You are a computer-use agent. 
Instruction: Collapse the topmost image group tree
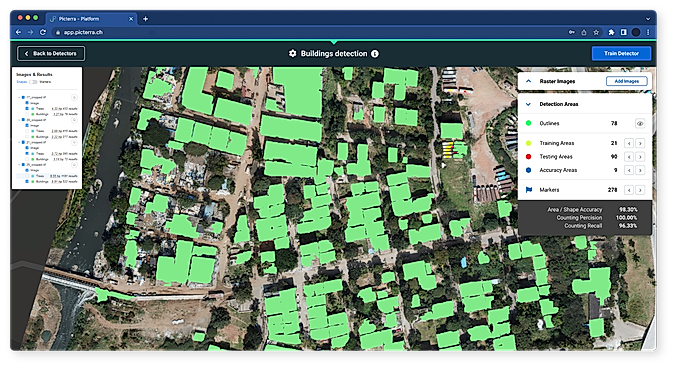[x=19, y=98]
